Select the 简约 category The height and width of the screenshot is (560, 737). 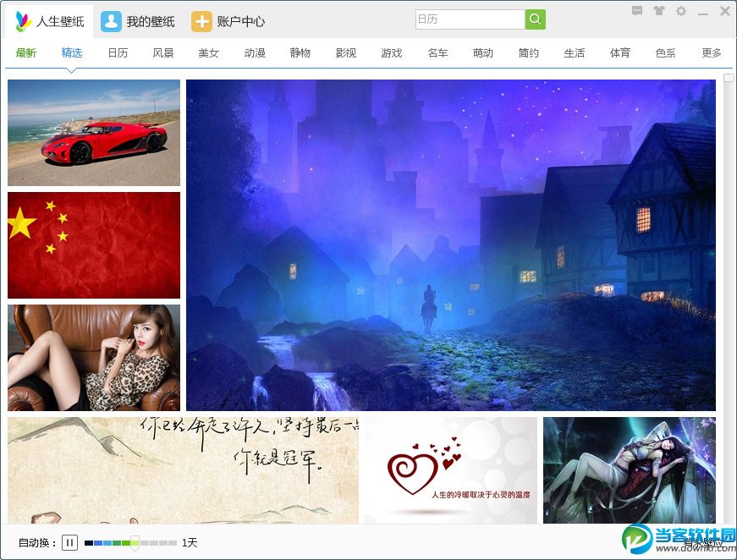pyautogui.click(x=529, y=53)
